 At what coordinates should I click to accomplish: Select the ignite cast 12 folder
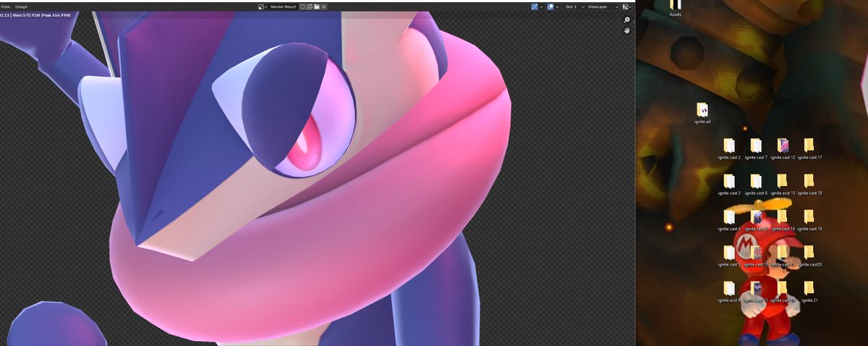(783, 148)
